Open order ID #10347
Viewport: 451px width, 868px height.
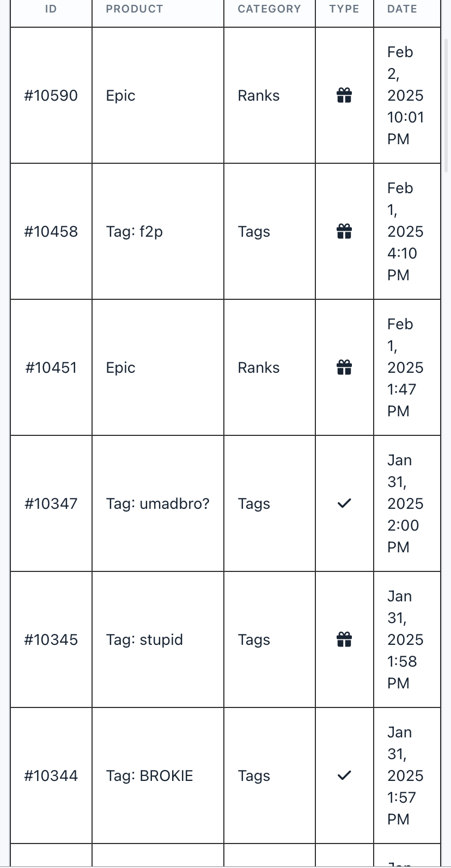(51, 504)
